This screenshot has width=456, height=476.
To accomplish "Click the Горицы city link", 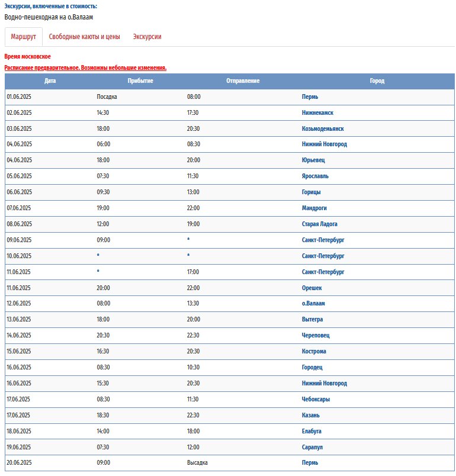I will tap(311, 192).
